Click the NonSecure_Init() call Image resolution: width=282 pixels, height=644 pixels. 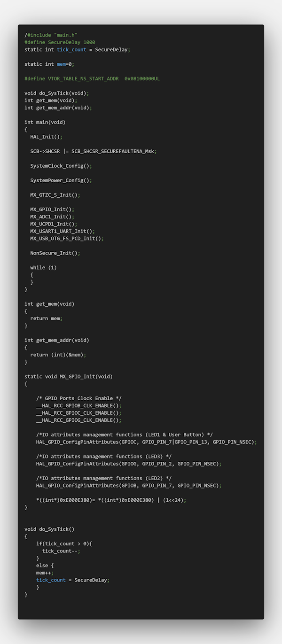click(55, 253)
